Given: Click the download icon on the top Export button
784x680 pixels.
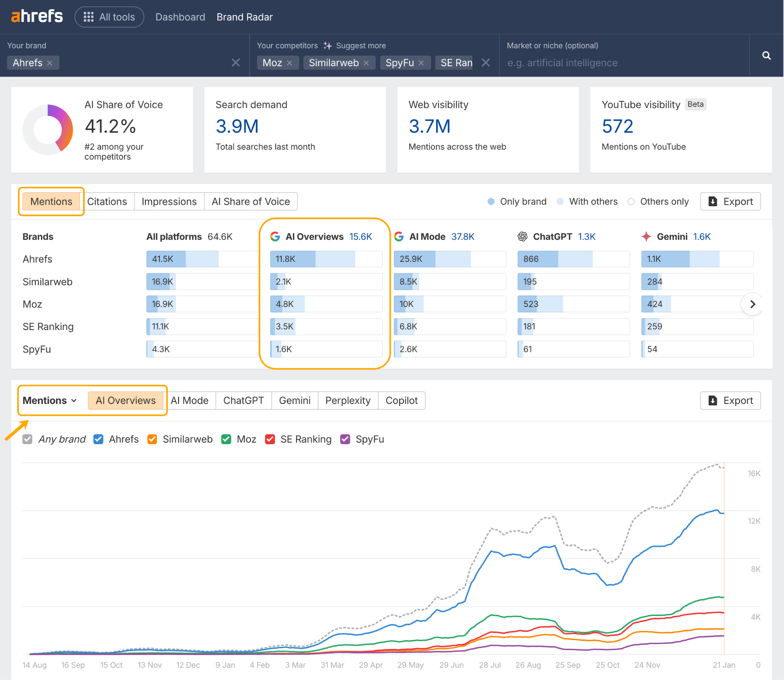Looking at the screenshot, I should point(712,201).
